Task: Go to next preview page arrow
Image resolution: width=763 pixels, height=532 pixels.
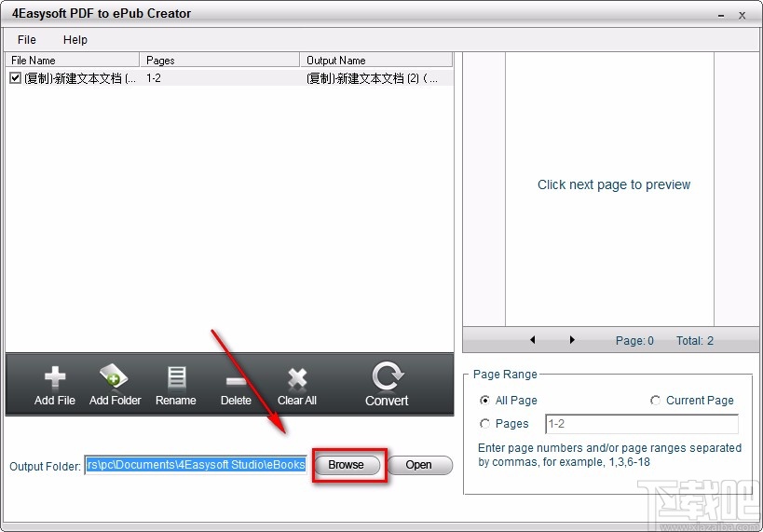Action: click(x=572, y=340)
